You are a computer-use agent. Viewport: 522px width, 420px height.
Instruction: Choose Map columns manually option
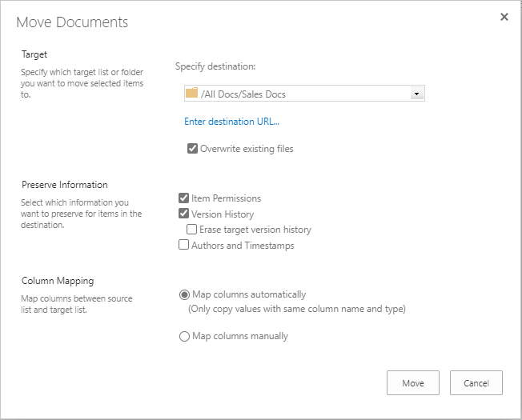[x=184, y=336]
